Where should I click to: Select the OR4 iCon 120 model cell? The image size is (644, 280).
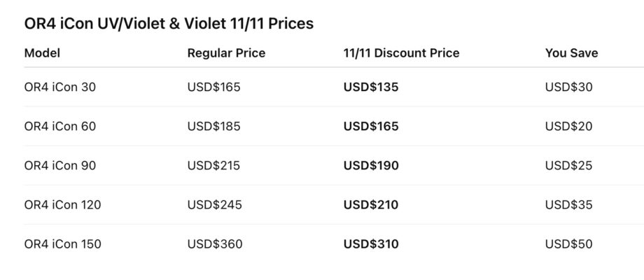[x=62, y=205]
